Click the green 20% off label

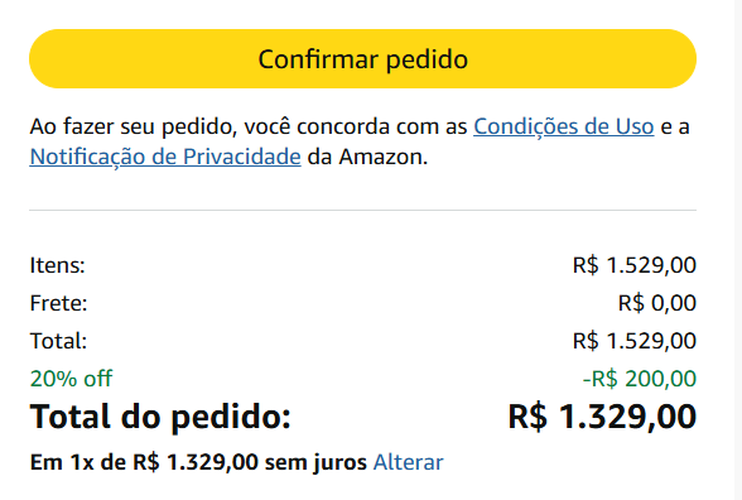click(71, 378)
